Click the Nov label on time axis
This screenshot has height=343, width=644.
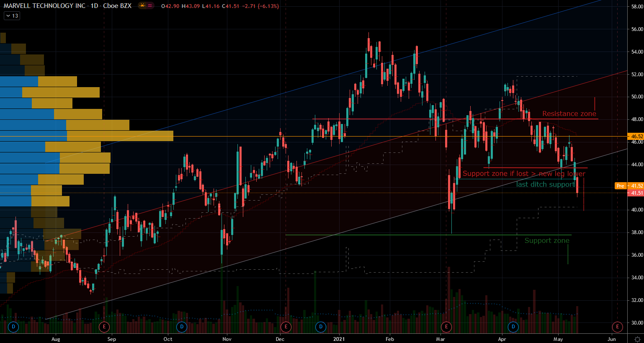(x=227, y=339)
